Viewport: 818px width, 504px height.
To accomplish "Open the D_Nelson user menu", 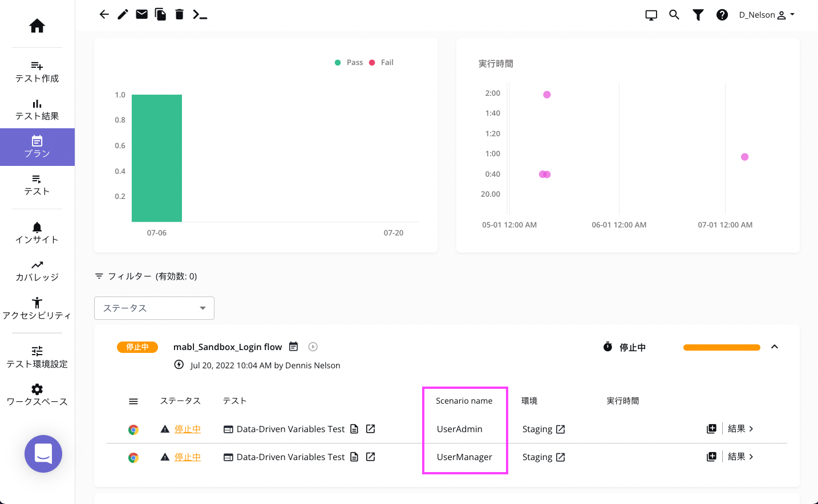I will coord(766,15).
